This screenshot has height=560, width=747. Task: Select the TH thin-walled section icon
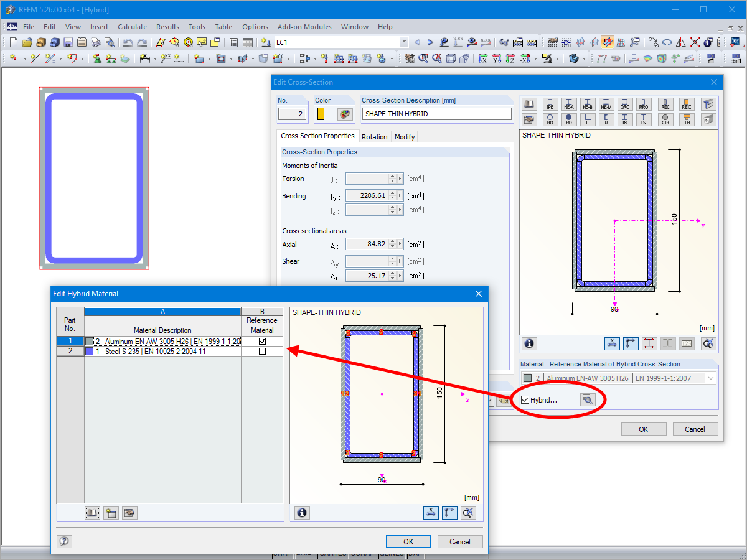686,119
